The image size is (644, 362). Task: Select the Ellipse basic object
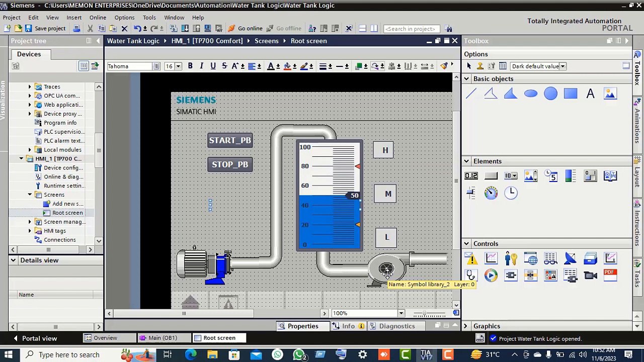[531, 94]
